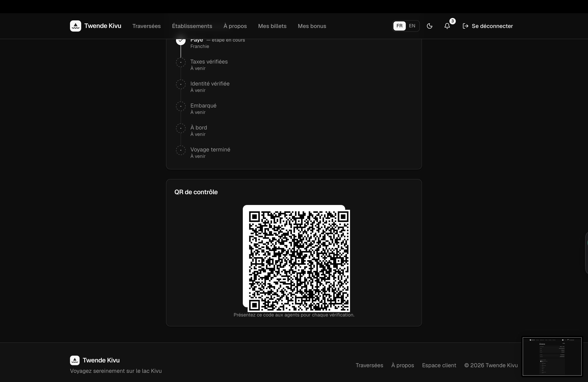Open the Établissements nav item
This screenshot has height=382, width=588.
click(192, 26)
